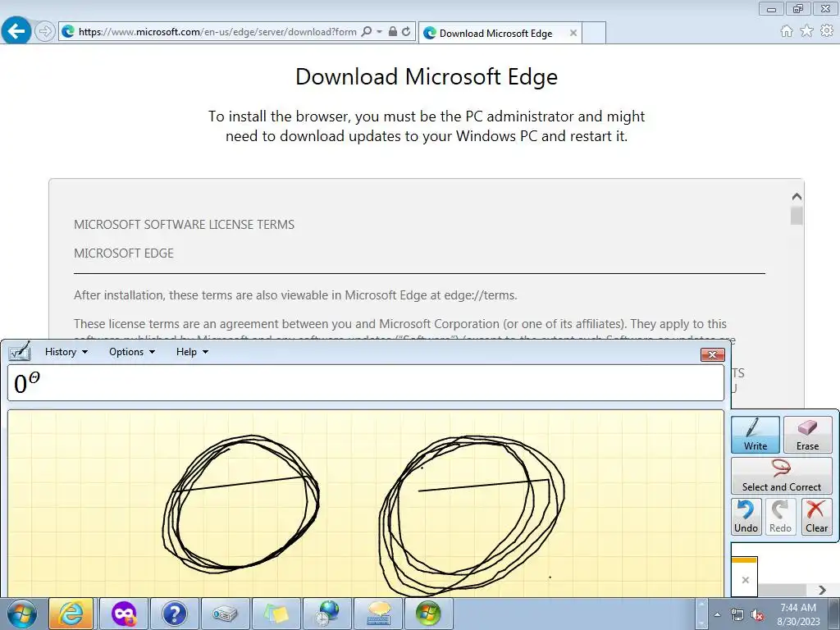Open a new blank tab
The height and width of the screenshot is (630, 840).
[594, 33]
